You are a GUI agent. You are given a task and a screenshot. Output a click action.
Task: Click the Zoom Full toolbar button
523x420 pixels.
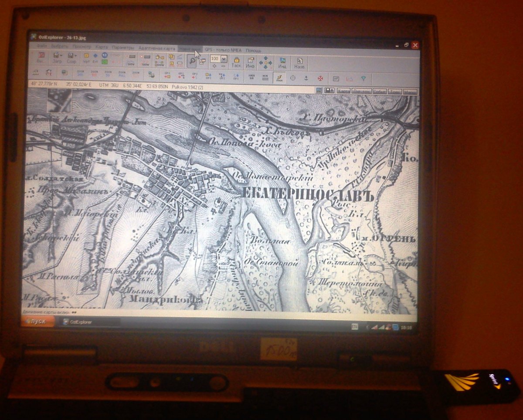pos(122,73)
